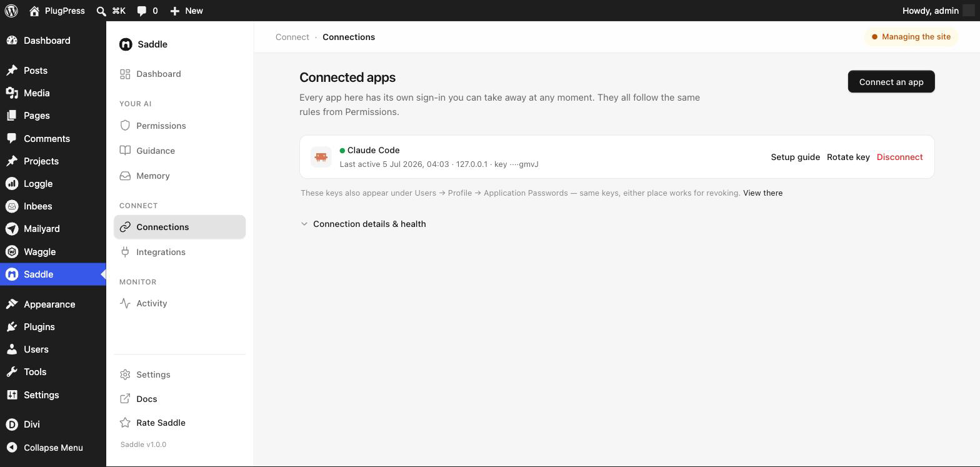
Task: Open the Permissions label in Saddle sidebar
Action: tap(161, 126)
